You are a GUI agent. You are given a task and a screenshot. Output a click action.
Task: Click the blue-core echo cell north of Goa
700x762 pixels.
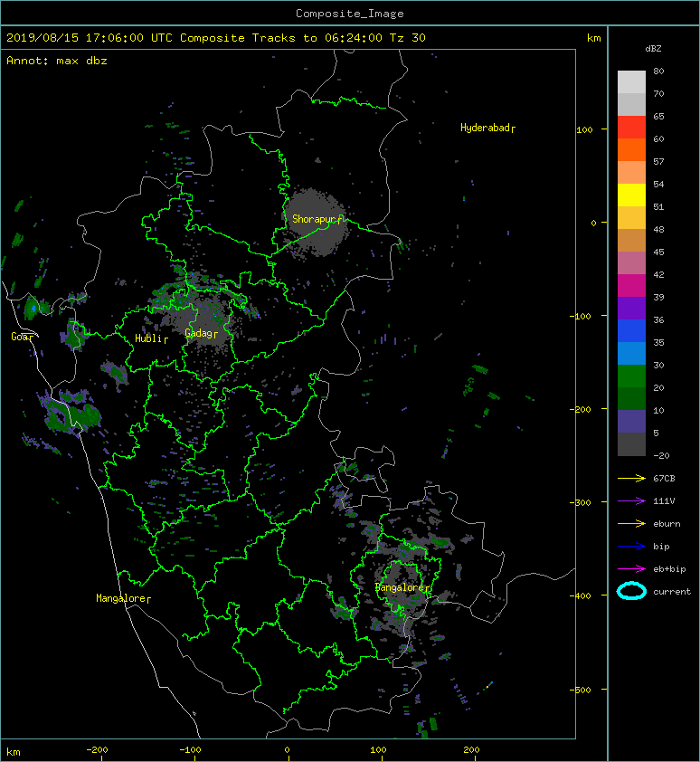[32, 308]
